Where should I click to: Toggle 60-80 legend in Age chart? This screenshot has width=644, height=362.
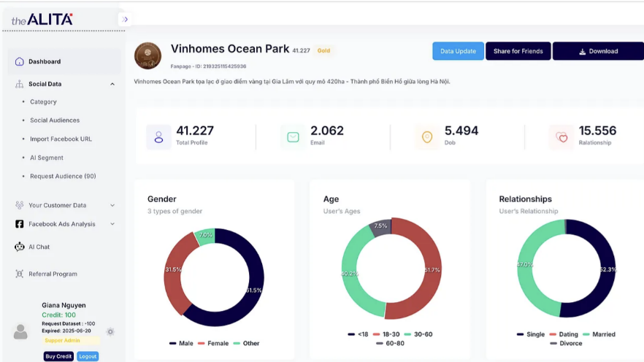pos(390,343)
